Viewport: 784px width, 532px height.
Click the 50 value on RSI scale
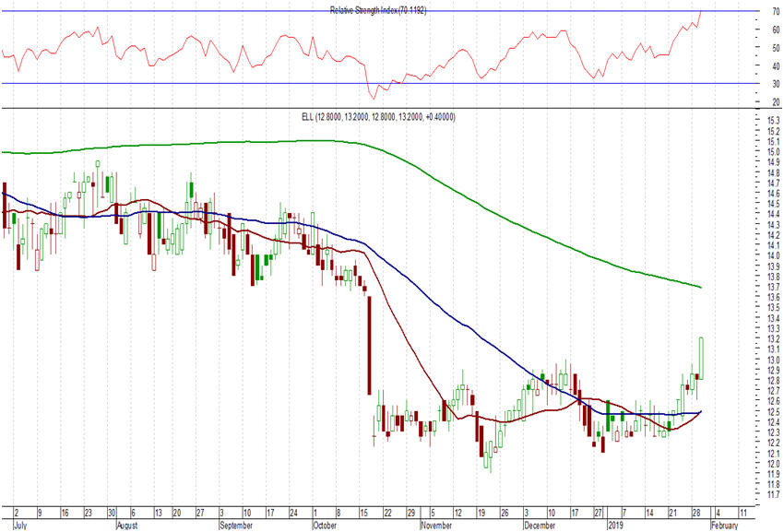[776, 48]
